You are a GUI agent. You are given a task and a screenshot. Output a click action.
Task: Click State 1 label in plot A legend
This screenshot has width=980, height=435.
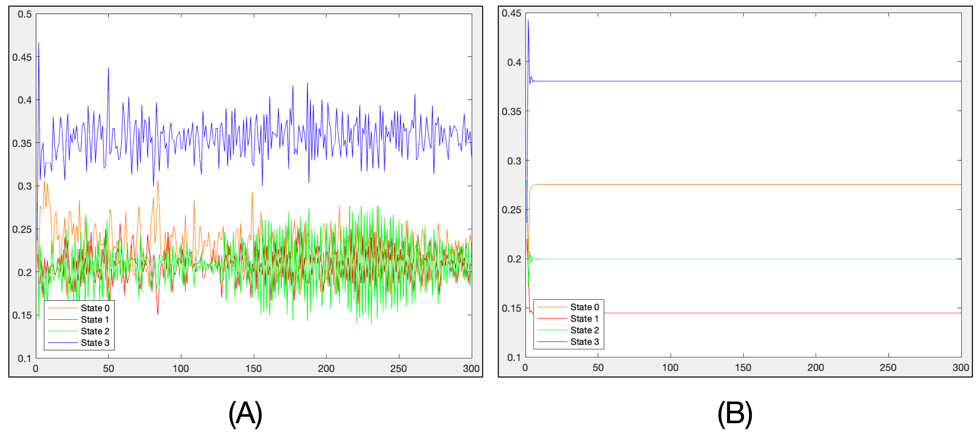click(x=95, y=319)
